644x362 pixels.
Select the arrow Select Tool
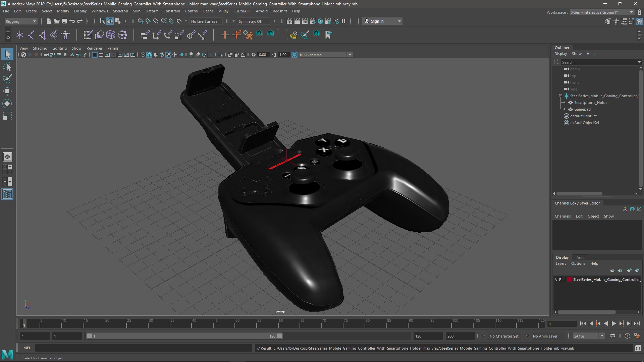[7, 54]
